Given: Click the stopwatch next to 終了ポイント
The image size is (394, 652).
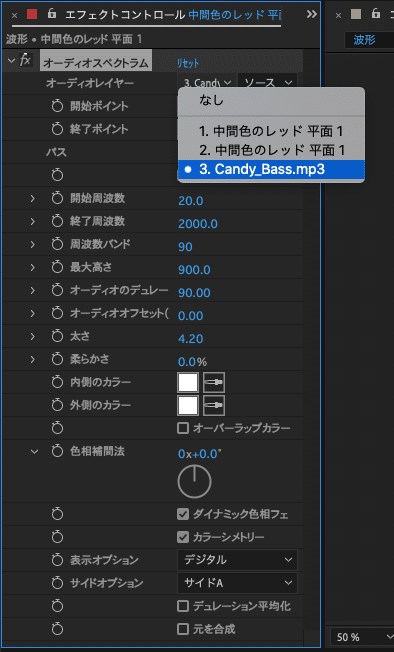Looking at the screenshot, I should coord(57,129).
